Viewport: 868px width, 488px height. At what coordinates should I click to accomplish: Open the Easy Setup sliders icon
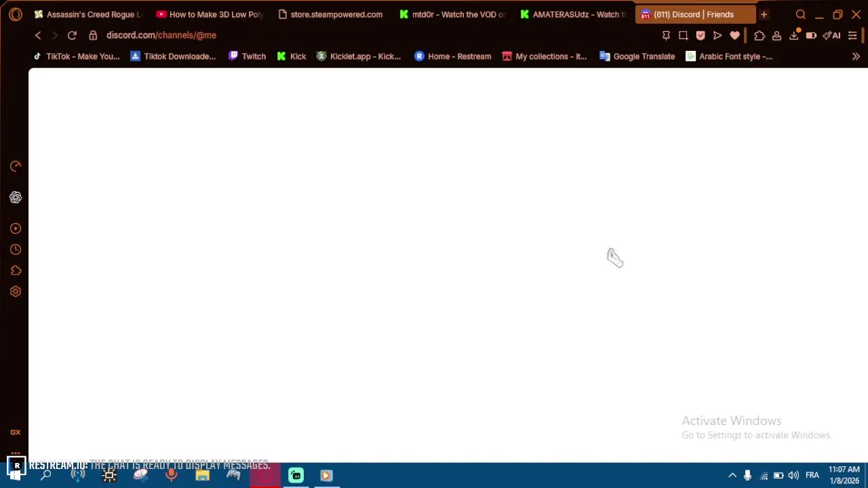pos(852,35)
